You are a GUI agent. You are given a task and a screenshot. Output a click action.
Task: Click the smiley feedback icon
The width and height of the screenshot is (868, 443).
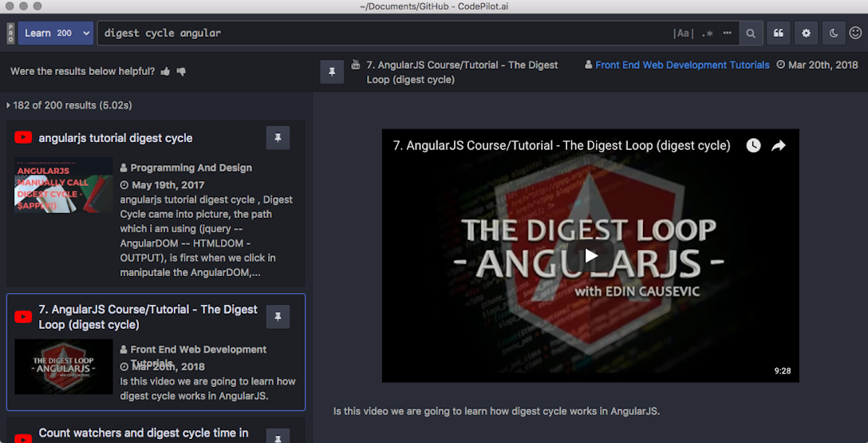(855, 34)
